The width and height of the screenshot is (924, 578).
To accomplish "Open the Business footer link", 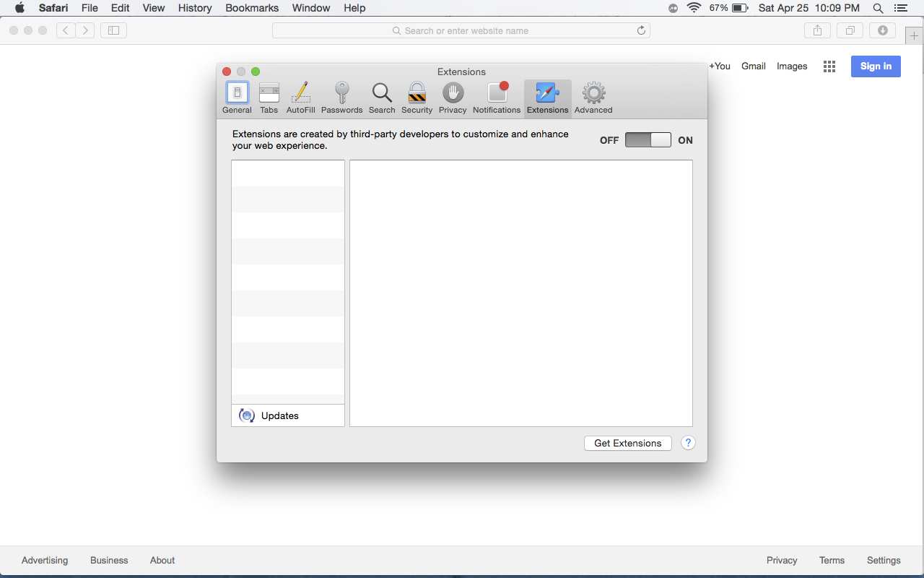I will tap(109, 560).
